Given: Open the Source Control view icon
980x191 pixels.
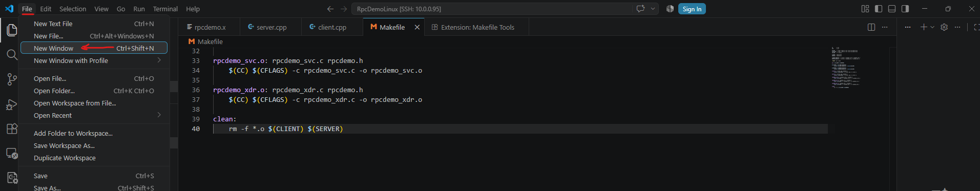Looking at the screenshot, I should [x=12, y=79].
